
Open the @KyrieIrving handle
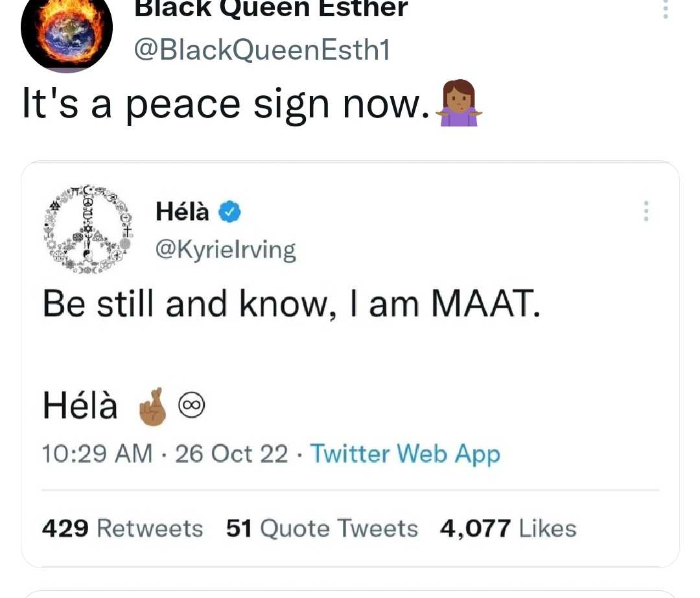point(226,250)
